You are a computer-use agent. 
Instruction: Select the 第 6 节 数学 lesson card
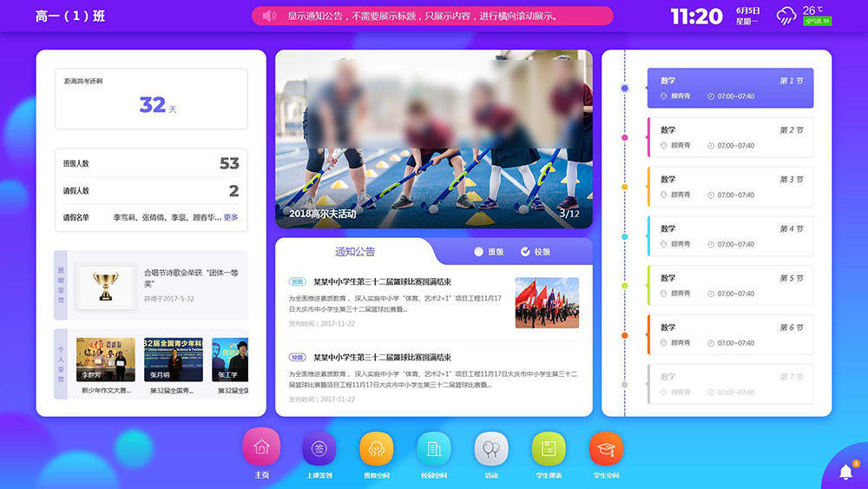pyautogui.click(x=730, y=334)
